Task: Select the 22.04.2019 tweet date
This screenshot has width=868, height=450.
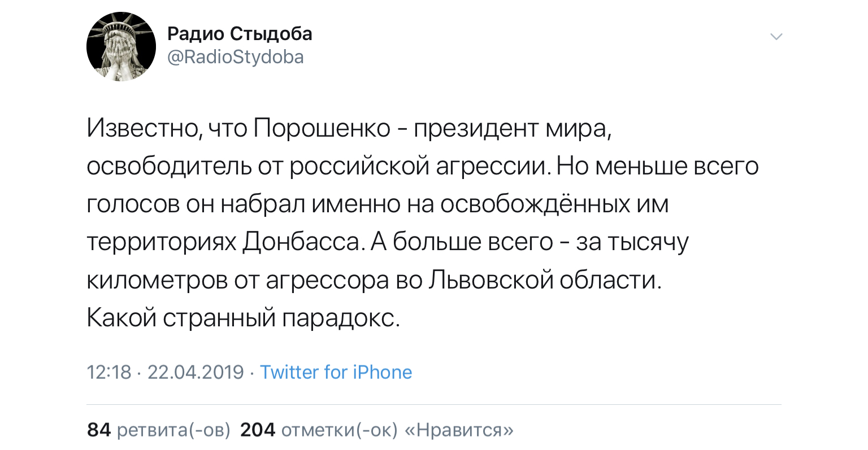Action: click(196, 372)
